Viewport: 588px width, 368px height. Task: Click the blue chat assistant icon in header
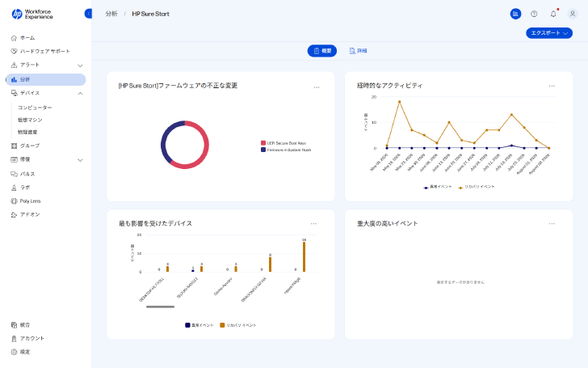tap(515, 14)
